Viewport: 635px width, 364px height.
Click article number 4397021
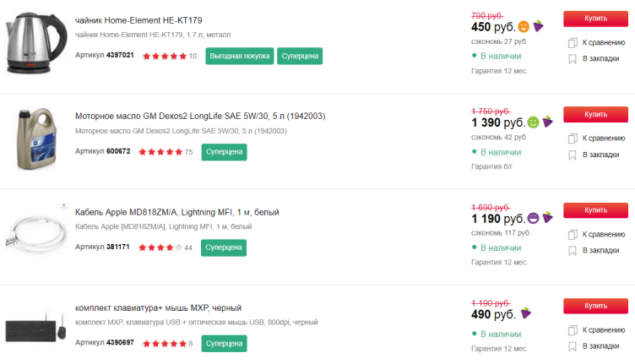120,55
